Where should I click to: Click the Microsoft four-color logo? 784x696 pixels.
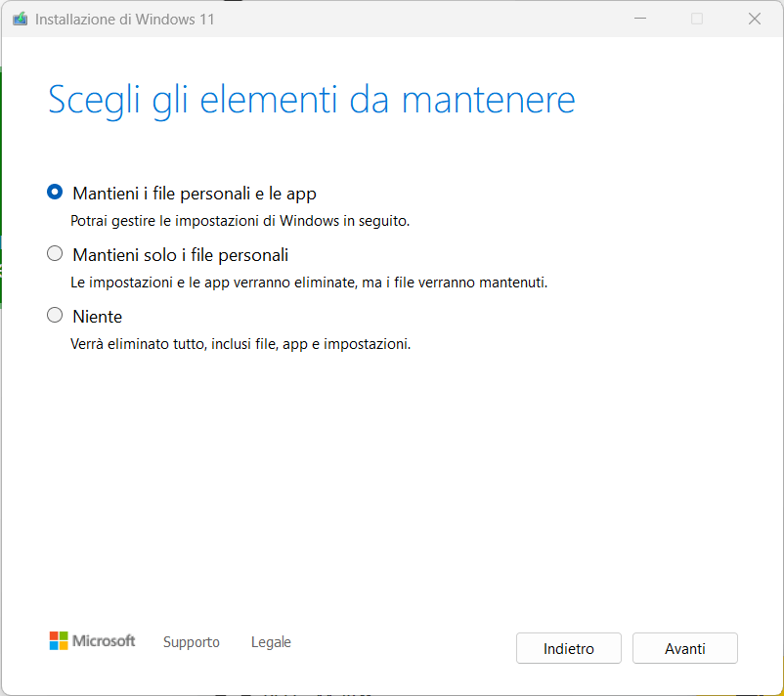(x=59, y=640)
